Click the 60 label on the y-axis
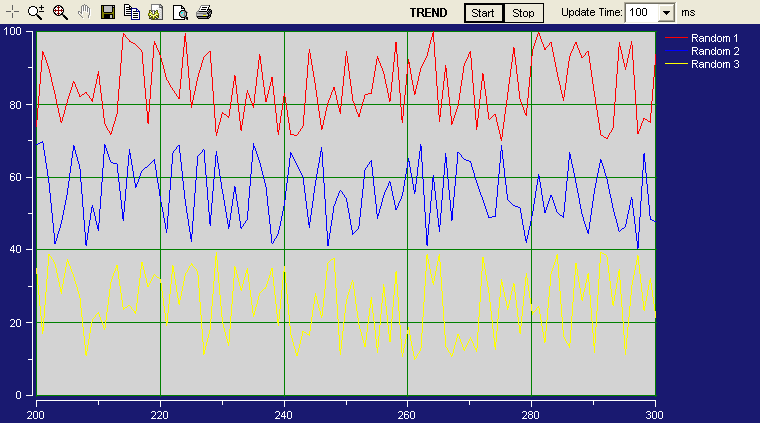760x423 pixels. point(17,177)
